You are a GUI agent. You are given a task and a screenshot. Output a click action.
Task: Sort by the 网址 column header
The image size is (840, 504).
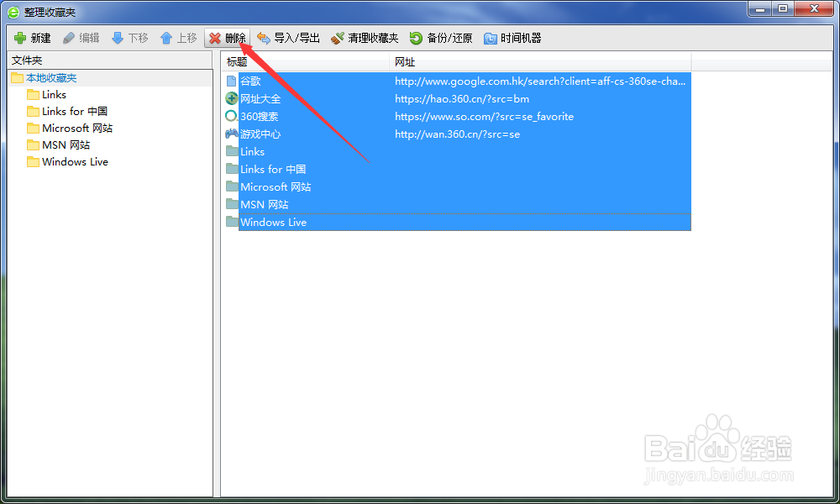405,62
